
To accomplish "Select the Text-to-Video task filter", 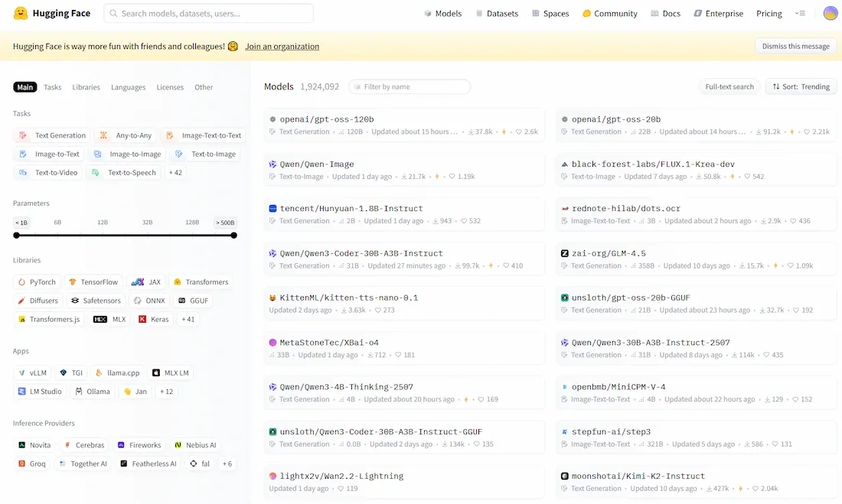I will (x=48, y=172).
